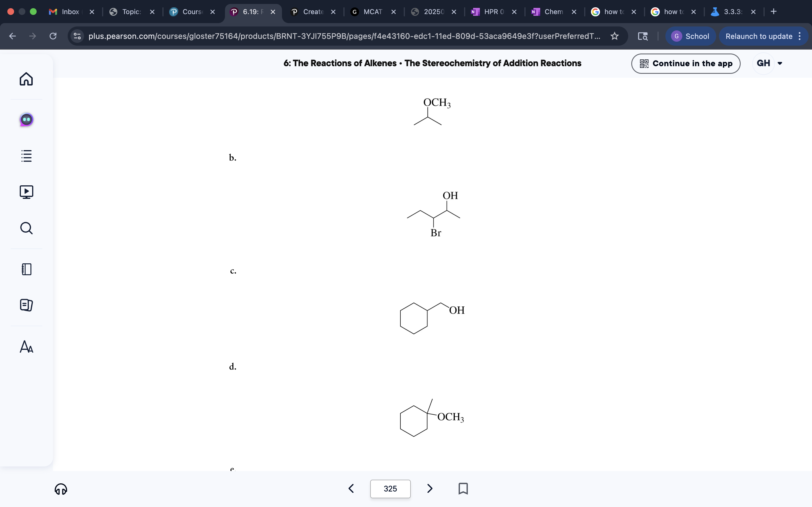Open site permissions via the address bar icon
Image resolution: width=812 pixels, height=507 pixels.
[x=77, y=36]
